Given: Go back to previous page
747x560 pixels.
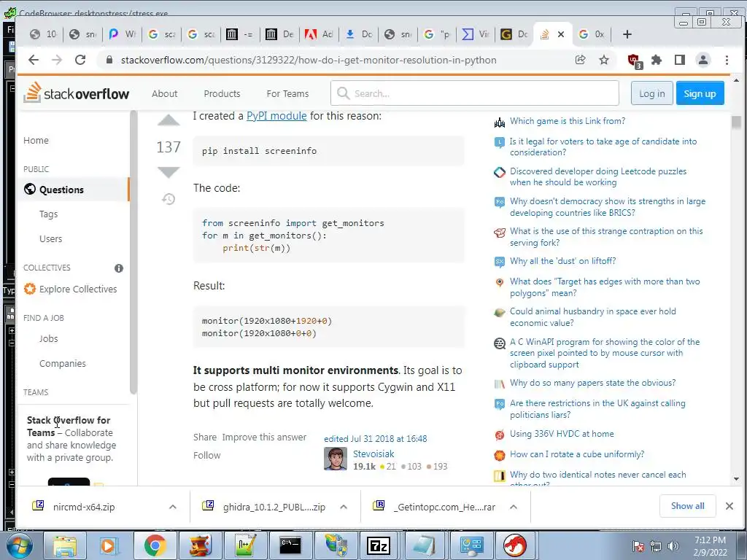Looking at the screenshot, I should coord(34,60).
